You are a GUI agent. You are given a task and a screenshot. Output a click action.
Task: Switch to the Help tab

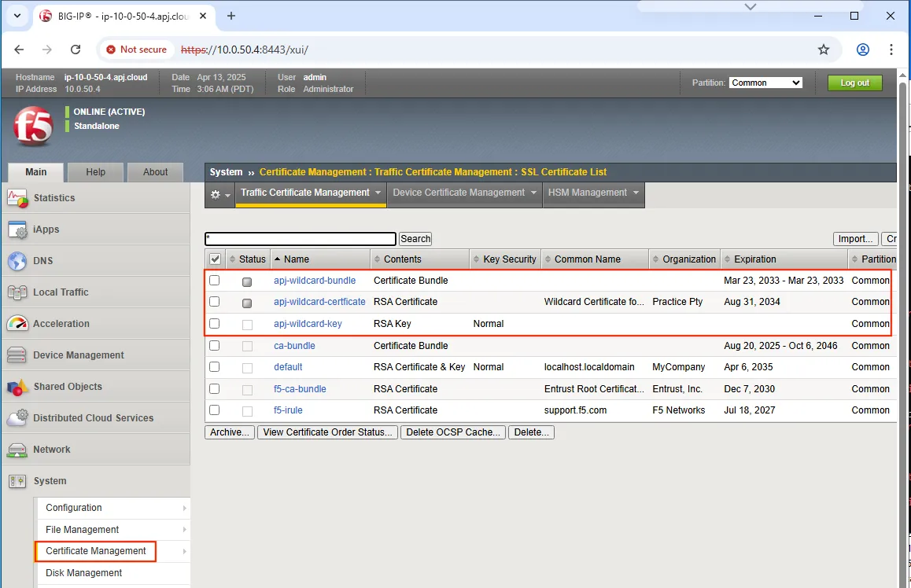click(x=95, y=172)
